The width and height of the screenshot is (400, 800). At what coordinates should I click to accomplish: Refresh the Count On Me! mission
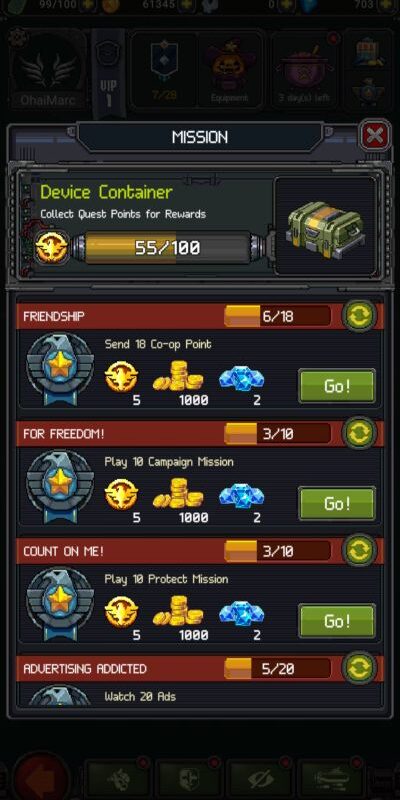361,551
